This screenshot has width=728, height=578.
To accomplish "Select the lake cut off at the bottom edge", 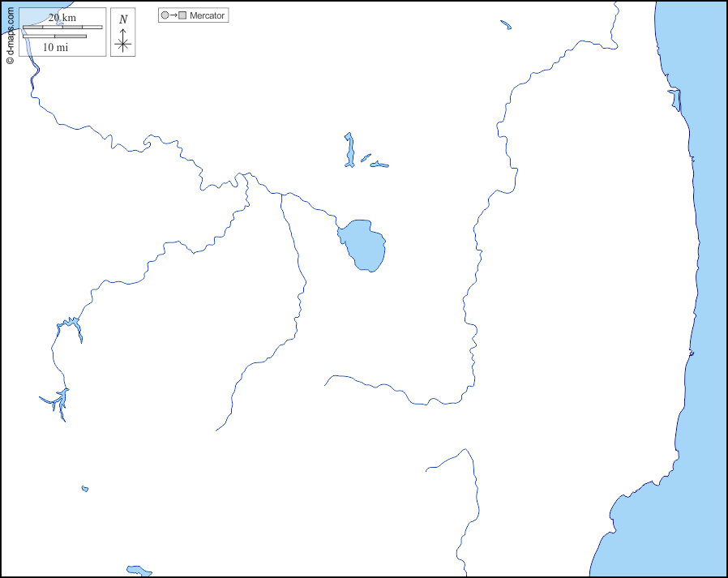I will [x=139, y=571].
